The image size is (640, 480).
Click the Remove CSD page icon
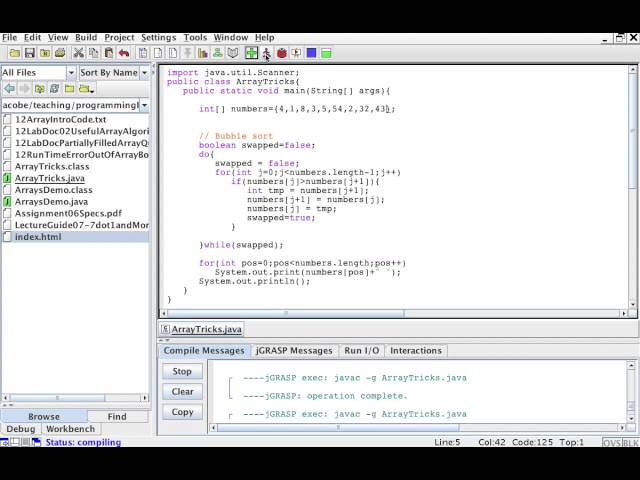coord(158,53)
